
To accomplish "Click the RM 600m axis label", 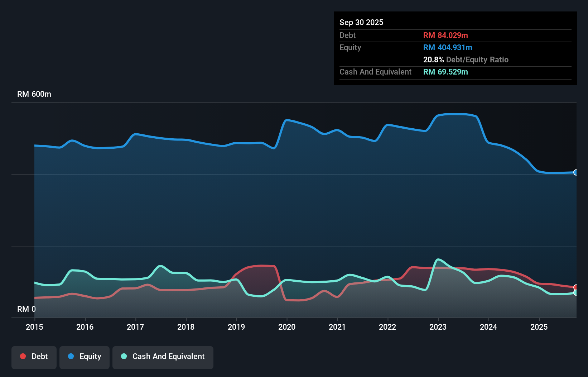I will coord(34,94).
